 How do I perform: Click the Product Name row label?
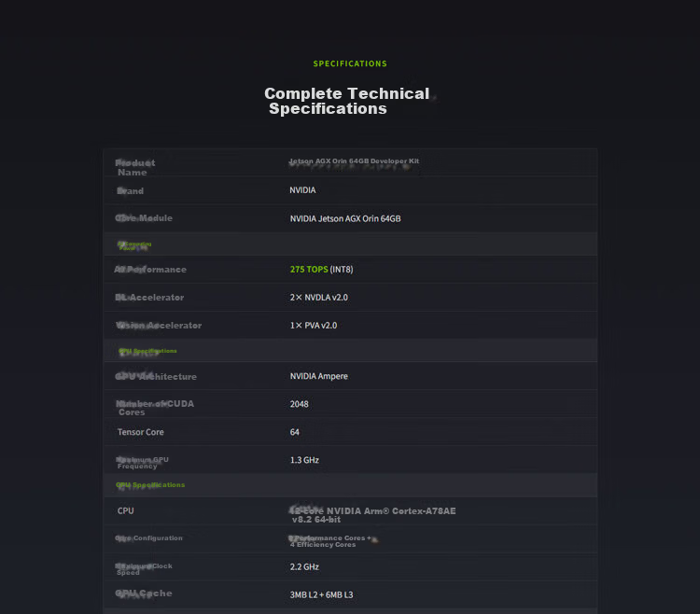pos(135,167)
